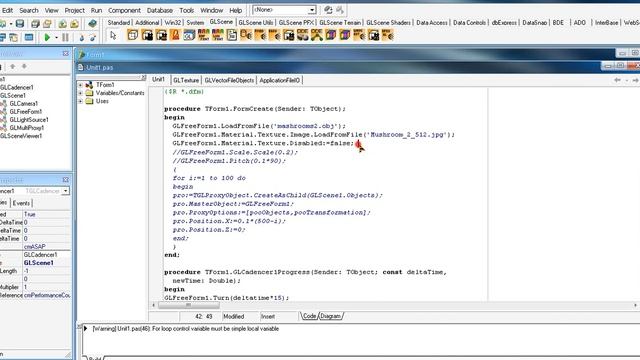The image size is (640, 360).
Task: Open the GLVectorFileObjects editor tab
Action: pos(229,80)
